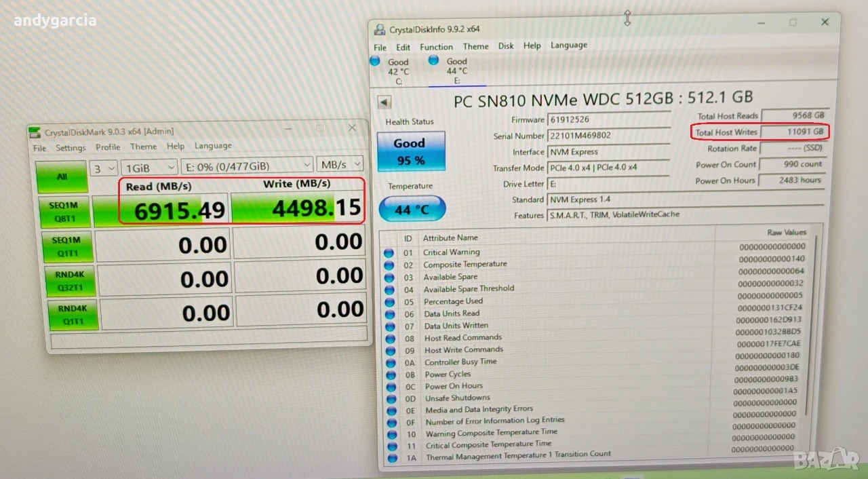Open CrystalDiskInfo Help menu

[532, 45]
